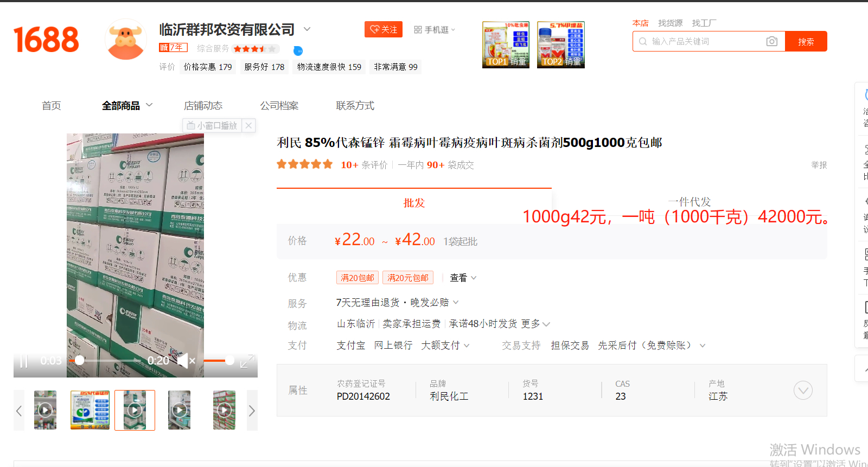
Task: Click registration number PD20142602
Action: [x=363, y=396]
